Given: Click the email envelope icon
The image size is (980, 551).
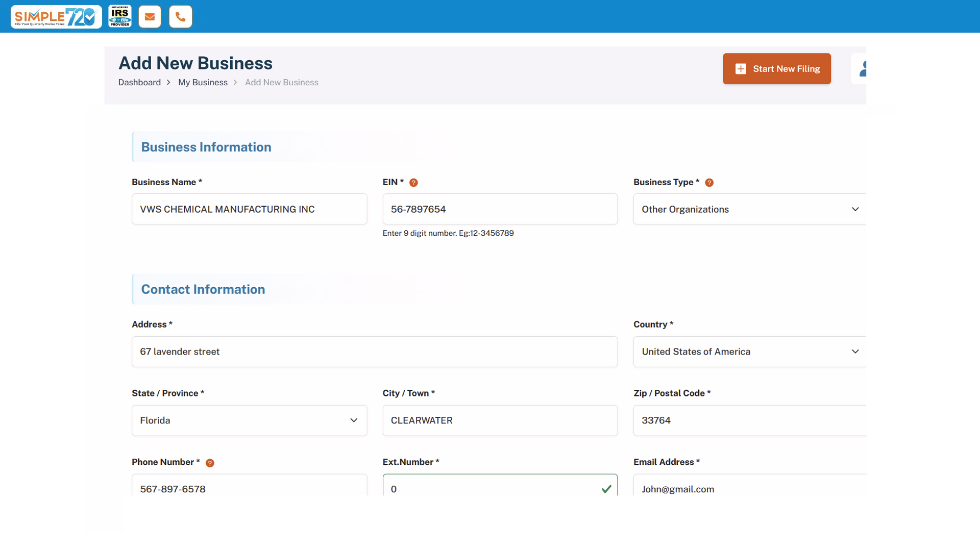Looking at the screenshot, I should pos(150,17).
